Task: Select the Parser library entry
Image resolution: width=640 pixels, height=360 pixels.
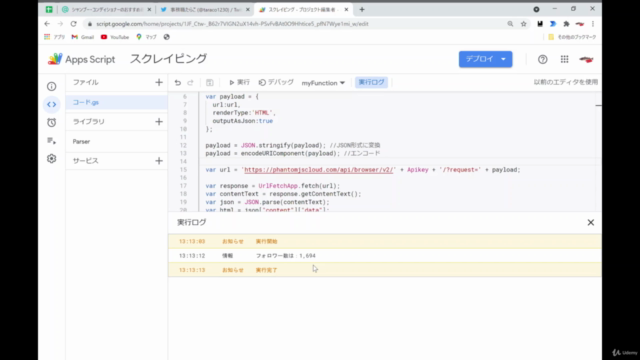Action: pos(116,142)
